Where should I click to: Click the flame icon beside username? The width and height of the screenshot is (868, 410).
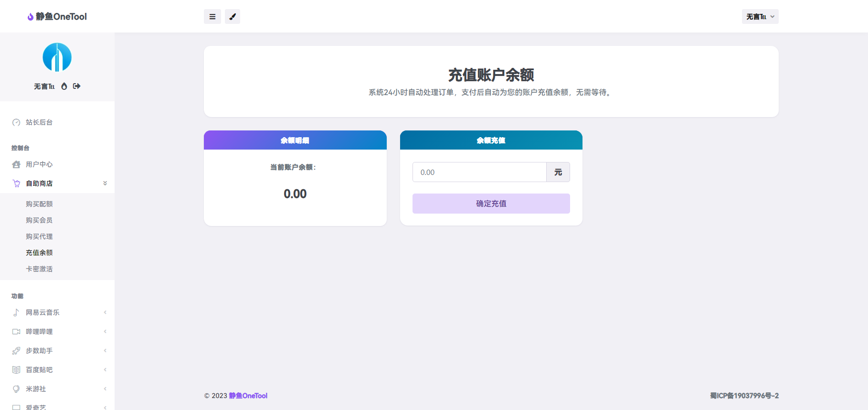click(64, 86)
